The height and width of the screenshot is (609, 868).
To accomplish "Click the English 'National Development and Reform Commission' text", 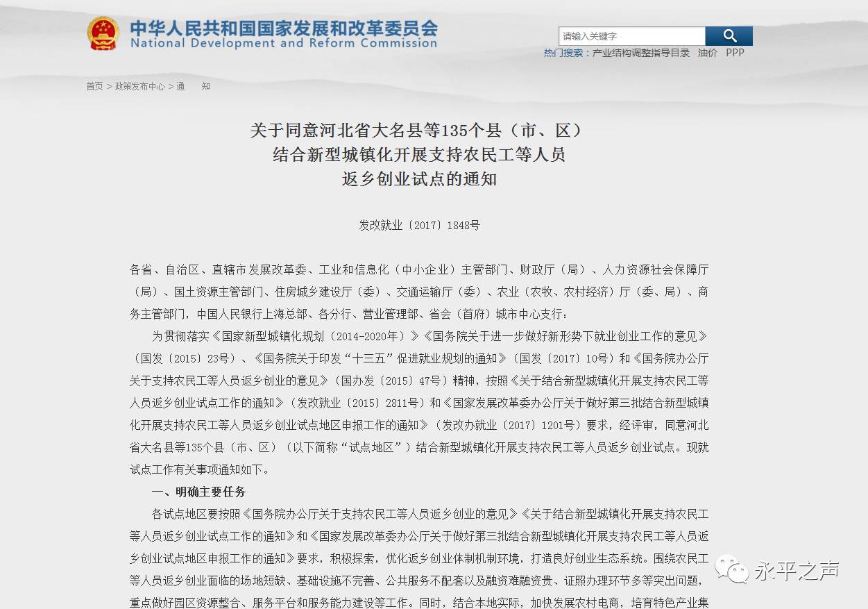I will click(x=284, y=43).
